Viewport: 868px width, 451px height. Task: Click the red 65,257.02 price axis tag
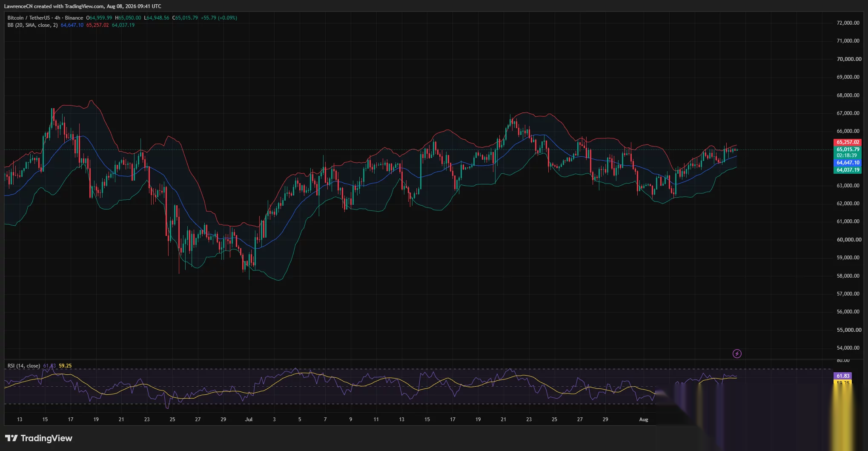pos(847,142)
